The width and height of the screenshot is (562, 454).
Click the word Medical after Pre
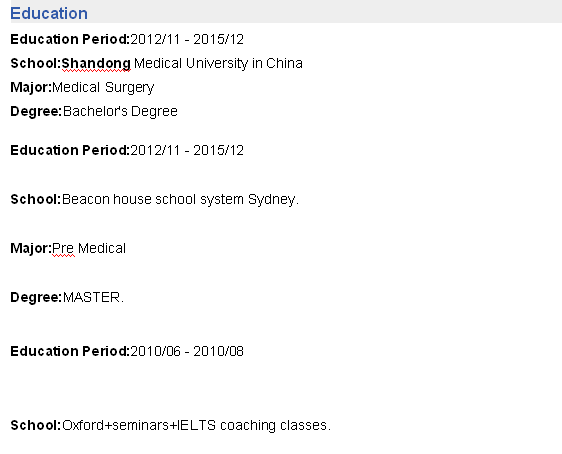102,248
